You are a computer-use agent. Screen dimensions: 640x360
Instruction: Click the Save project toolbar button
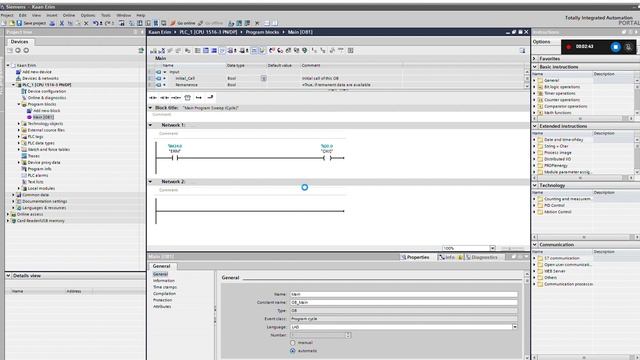click(x=31, y=23)
